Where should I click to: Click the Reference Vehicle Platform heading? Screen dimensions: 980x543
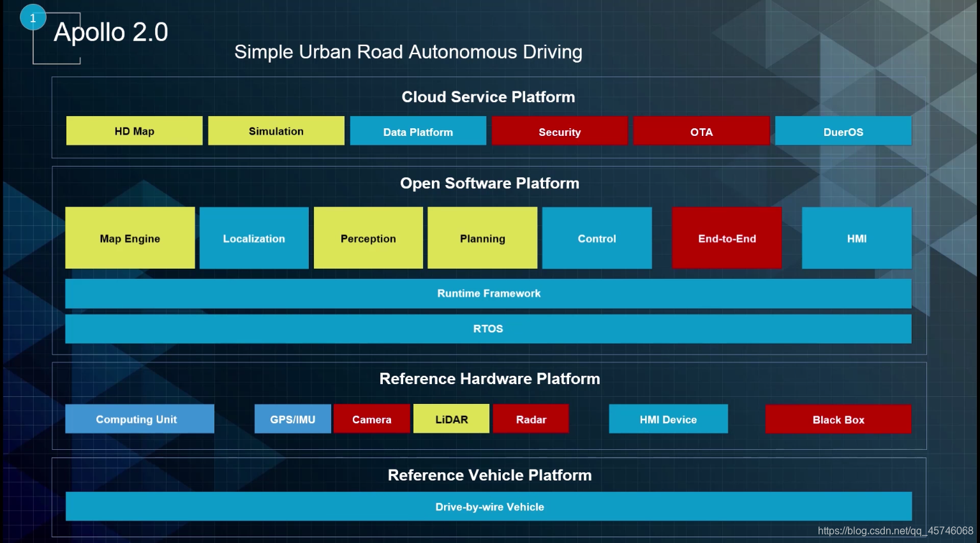point(489,475)
